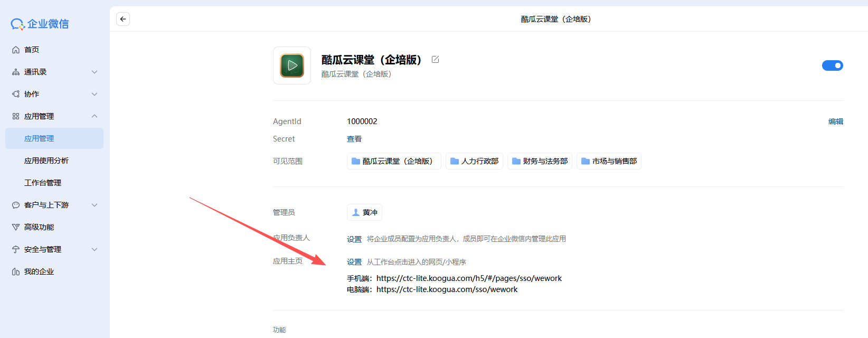This screenshot has width=868, height=338.
Task: Click the AgentId value 1000002
Action: point(362,121)
